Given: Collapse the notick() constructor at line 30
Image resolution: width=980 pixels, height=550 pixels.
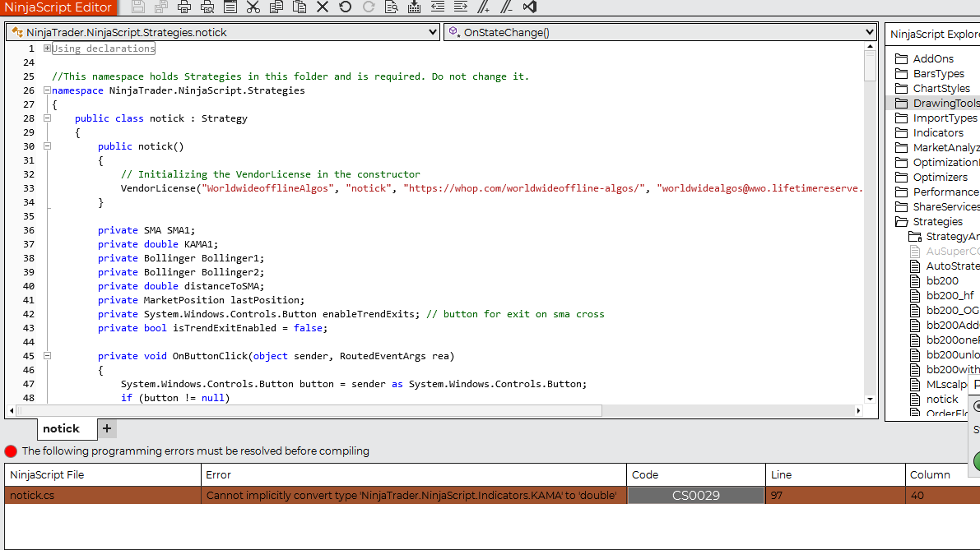Looking at the screenshot, I should [47, 146].
